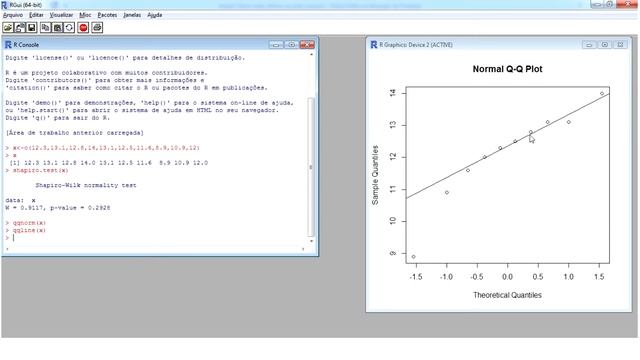Click the Save workspace floppy icon
This screenshot has width=640, height=360.
pos(31,28)
